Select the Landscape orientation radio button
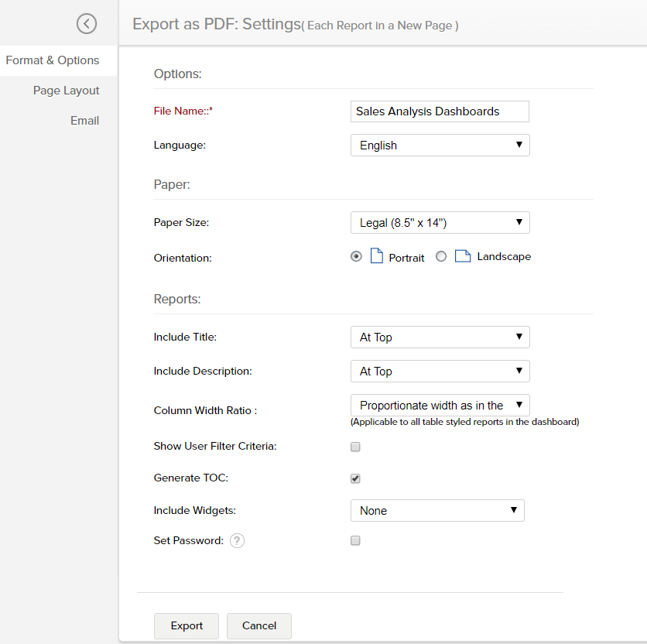Image resolution: width=647 pixels, height=644 pixels. click(441, 256)
